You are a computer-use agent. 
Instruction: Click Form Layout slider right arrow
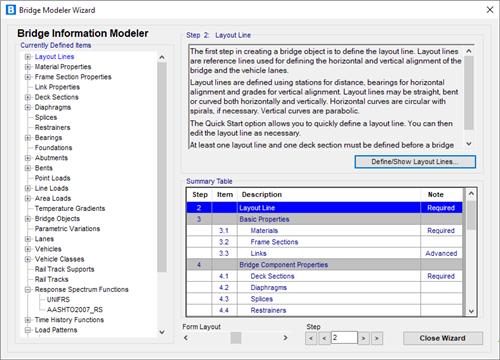click(x=285, y=338)
